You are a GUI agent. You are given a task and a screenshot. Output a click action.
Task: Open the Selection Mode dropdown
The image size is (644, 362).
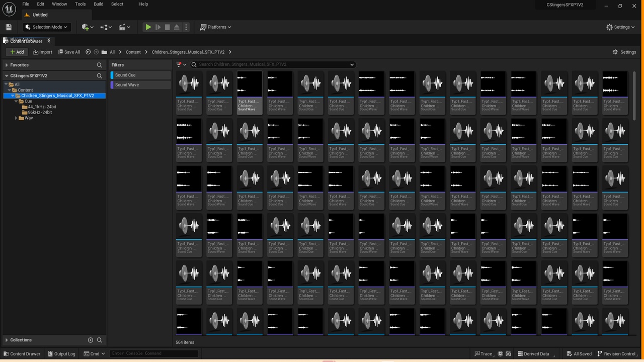coord(47,27)
